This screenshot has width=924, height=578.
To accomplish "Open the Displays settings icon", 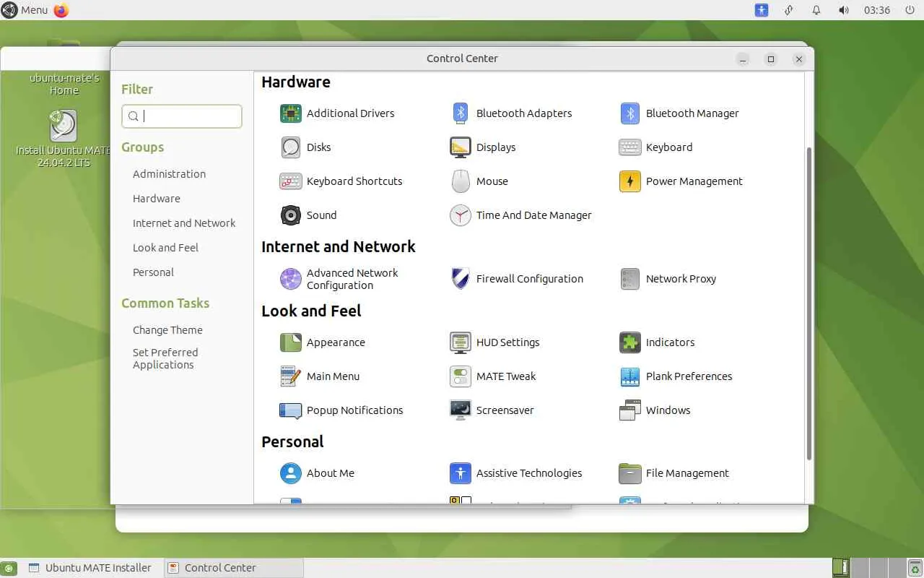I will [x=460, y=147].
